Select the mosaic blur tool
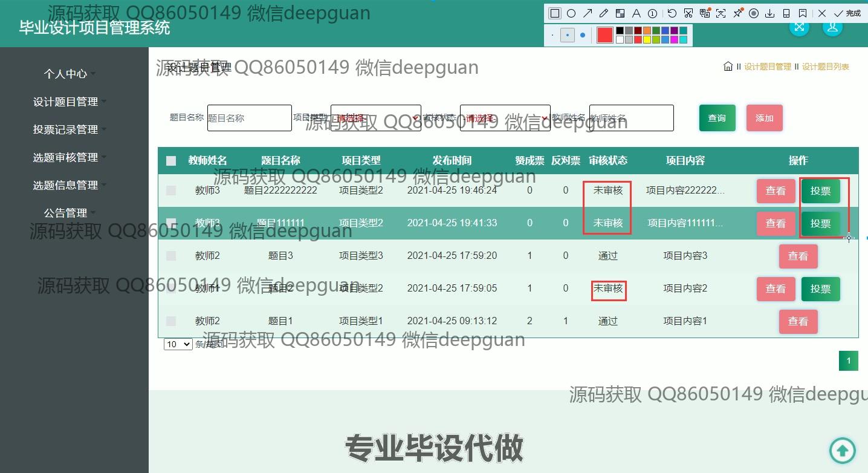This screenshot has height=473, width=868. [x=620, y=13]
